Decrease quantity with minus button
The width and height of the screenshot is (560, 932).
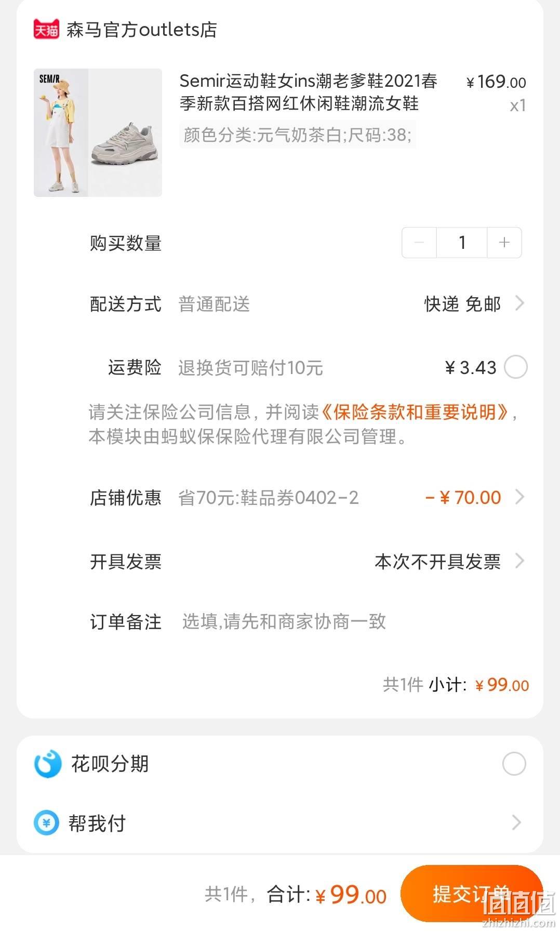pos(419,243)
